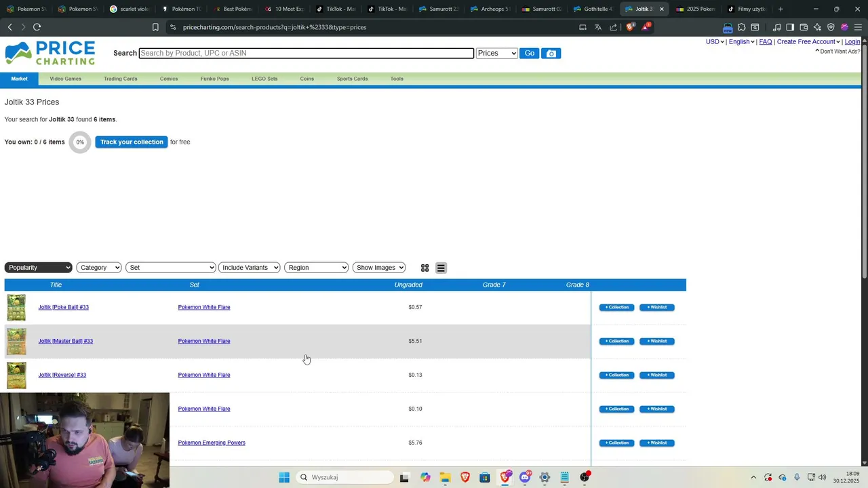Open the LEGO Sets menu

264,79
